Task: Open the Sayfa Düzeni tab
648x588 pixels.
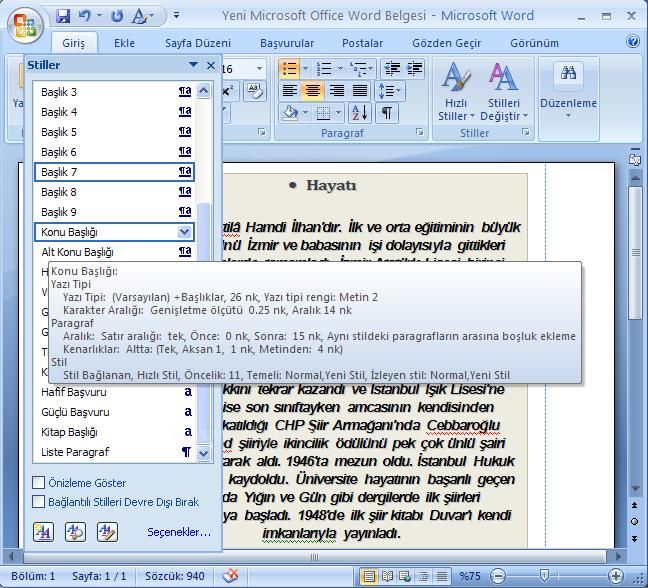Action: click(198, 43)
